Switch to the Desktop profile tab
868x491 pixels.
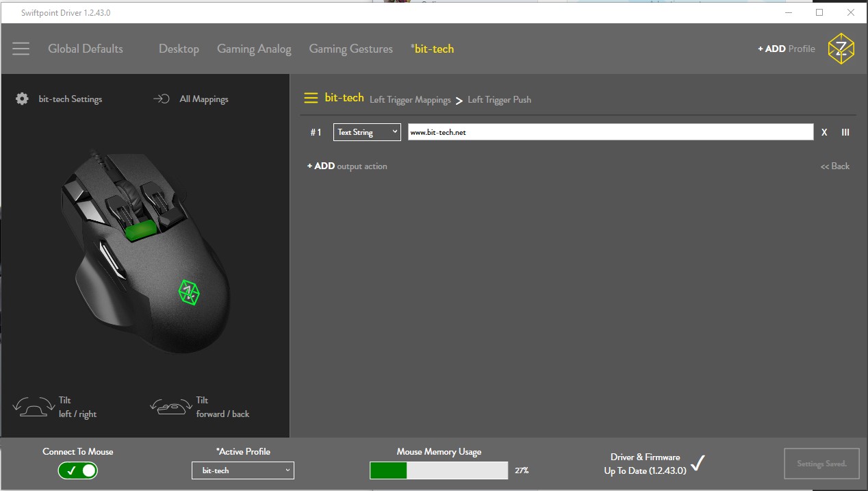coord(179,49)
